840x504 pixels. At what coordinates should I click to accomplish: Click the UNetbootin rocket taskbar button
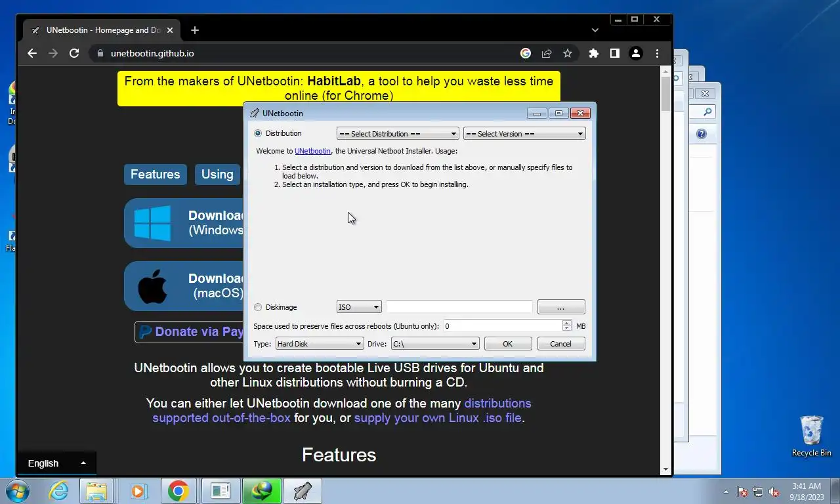(x=302, y=491)
